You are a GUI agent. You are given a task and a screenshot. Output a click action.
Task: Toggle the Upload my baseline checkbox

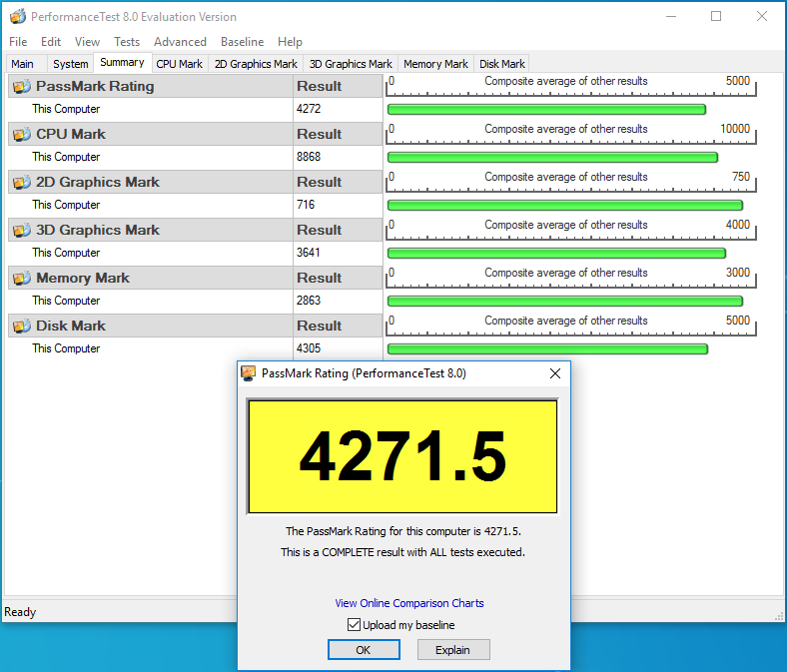point(354,625)
